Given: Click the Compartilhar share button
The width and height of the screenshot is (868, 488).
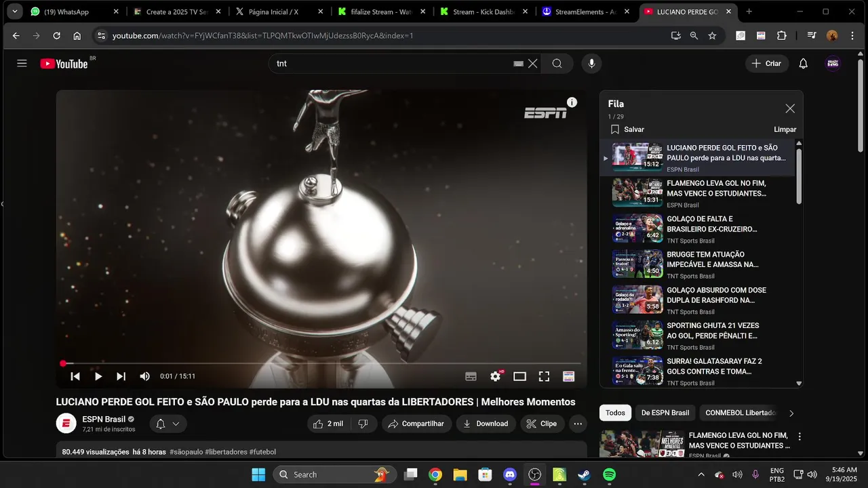Looking at the screenshot, I should click(416, 424).
